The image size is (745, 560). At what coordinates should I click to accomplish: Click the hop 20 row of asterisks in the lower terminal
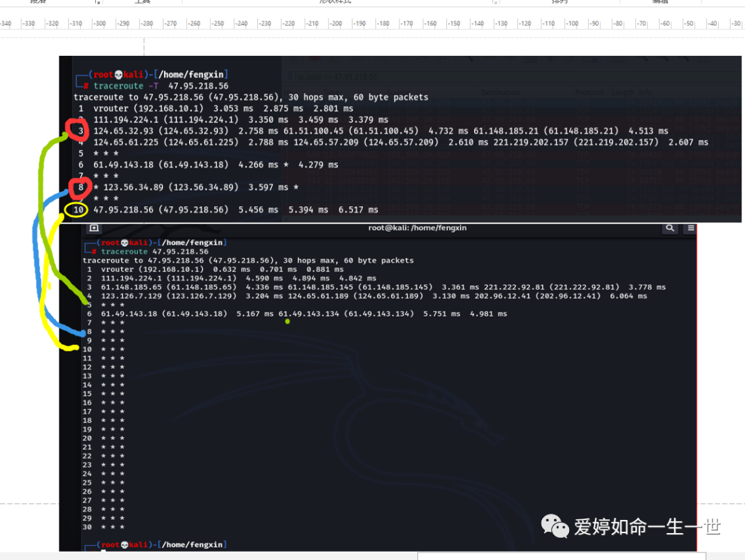(x=103, y=439)
